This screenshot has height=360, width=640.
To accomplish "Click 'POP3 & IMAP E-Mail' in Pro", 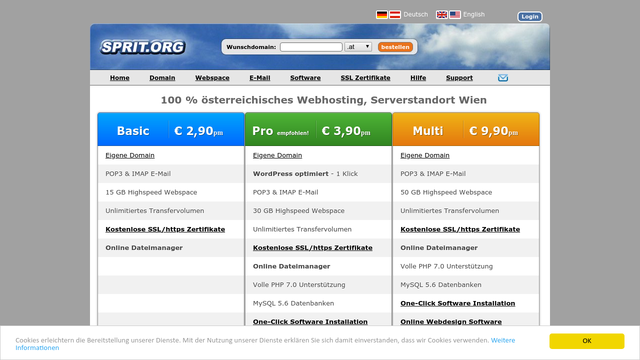I will 285,192.
